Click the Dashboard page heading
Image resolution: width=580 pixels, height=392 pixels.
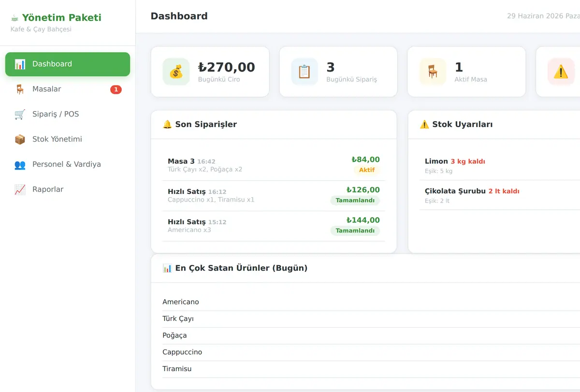pos(179,16)
